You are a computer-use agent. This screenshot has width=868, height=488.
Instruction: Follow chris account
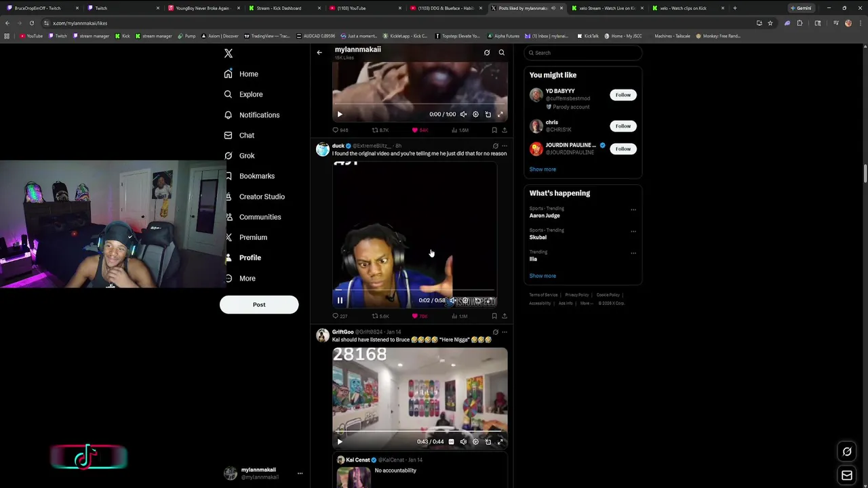click(623, 126)
